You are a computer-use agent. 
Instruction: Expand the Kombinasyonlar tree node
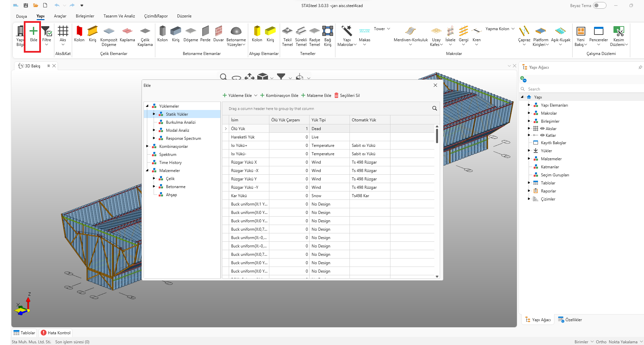coord(147,146)
